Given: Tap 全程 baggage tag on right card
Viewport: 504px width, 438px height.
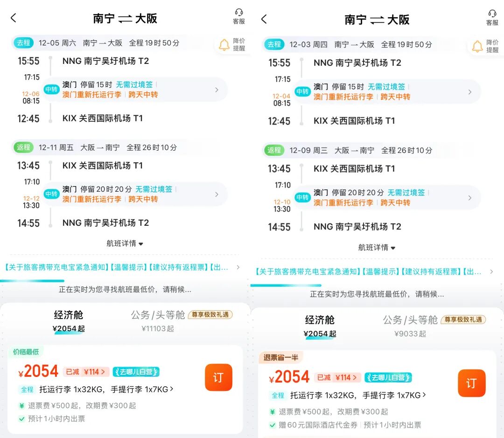Looking at the screenshot, I should pos(278,395).
